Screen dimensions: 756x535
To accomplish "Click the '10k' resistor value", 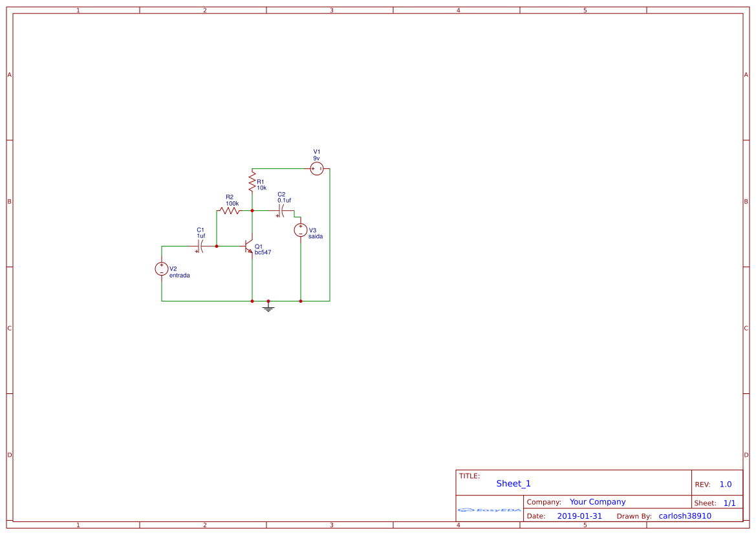I will [x=262, y=188].
